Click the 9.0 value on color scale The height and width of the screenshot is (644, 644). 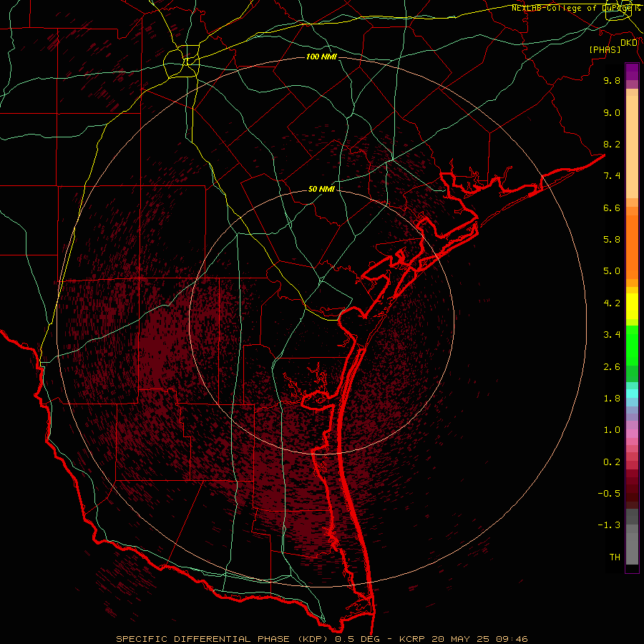click(x=612, y=112)
